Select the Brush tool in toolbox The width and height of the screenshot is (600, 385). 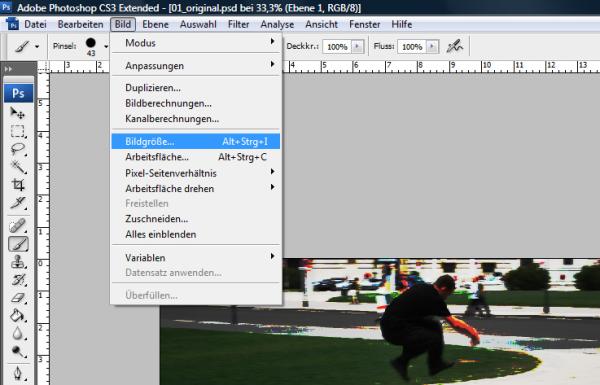coord(18,244)
